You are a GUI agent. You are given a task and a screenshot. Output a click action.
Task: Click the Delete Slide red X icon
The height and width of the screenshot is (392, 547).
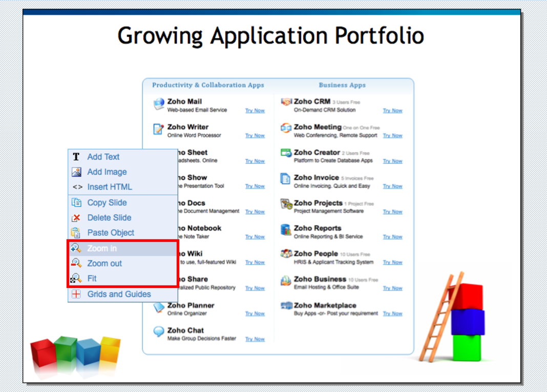click(x=76, y=218)
